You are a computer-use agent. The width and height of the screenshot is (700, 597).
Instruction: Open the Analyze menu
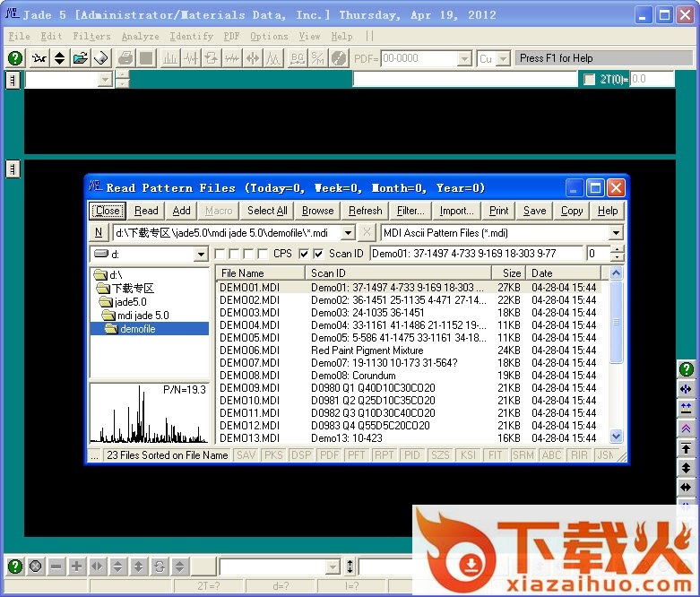[x=140, y=37]
